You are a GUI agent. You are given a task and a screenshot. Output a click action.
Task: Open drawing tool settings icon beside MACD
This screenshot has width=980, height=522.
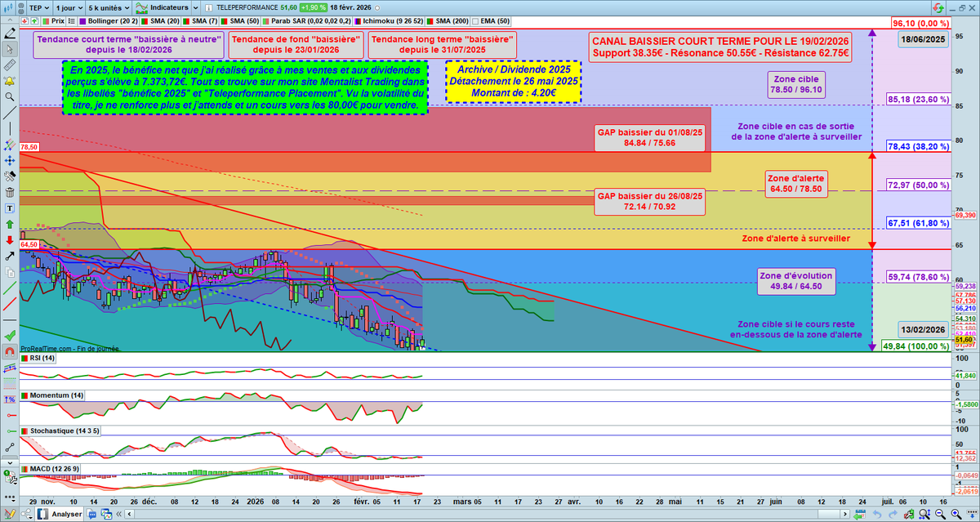(11, 476)
